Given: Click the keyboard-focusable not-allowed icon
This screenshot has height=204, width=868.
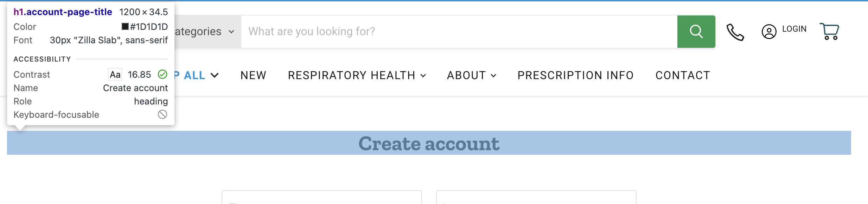Looking at the screenshot, I should coord(162,114).
